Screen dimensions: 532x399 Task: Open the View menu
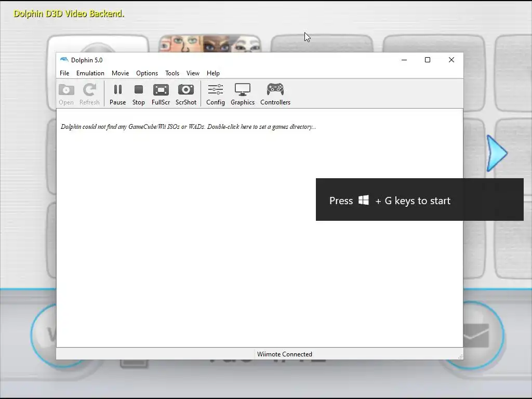coord(193,73)
